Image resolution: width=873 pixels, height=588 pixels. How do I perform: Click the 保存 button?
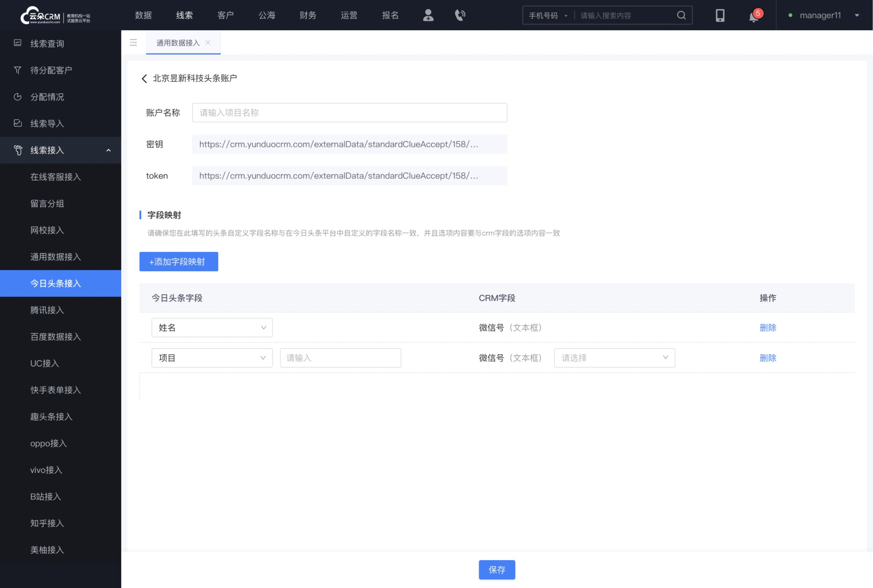pos(497,570)
